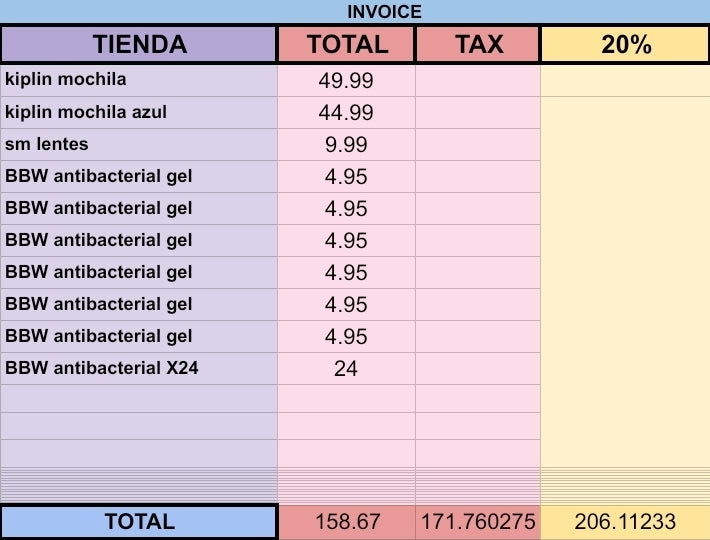Select the 206.11233 total cell
This screenshot has height=540, width=710.
(x=625, y=521)
